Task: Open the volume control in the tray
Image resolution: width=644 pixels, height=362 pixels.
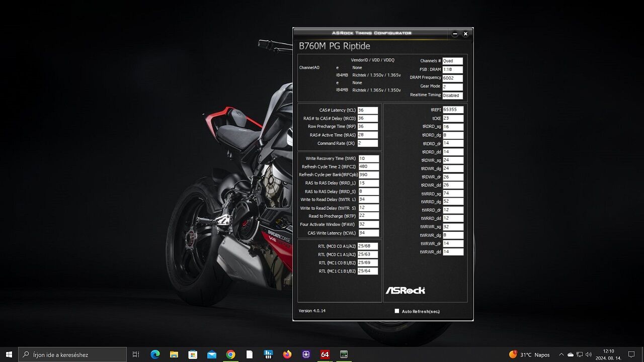Action: coord(589,354)
